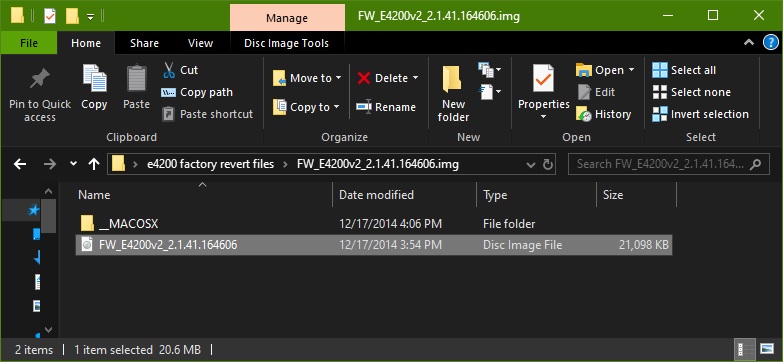Viewport: 783px width, 362px height.
Task: Switch to the Share ribbon tab
Action: tap(144, 43)
